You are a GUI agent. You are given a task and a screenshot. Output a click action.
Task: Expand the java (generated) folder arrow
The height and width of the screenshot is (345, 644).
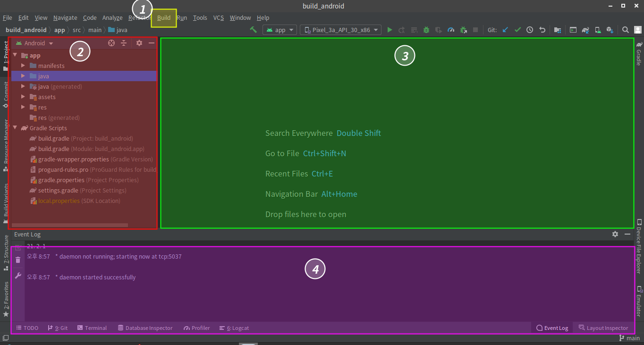[x=23, y=86]
